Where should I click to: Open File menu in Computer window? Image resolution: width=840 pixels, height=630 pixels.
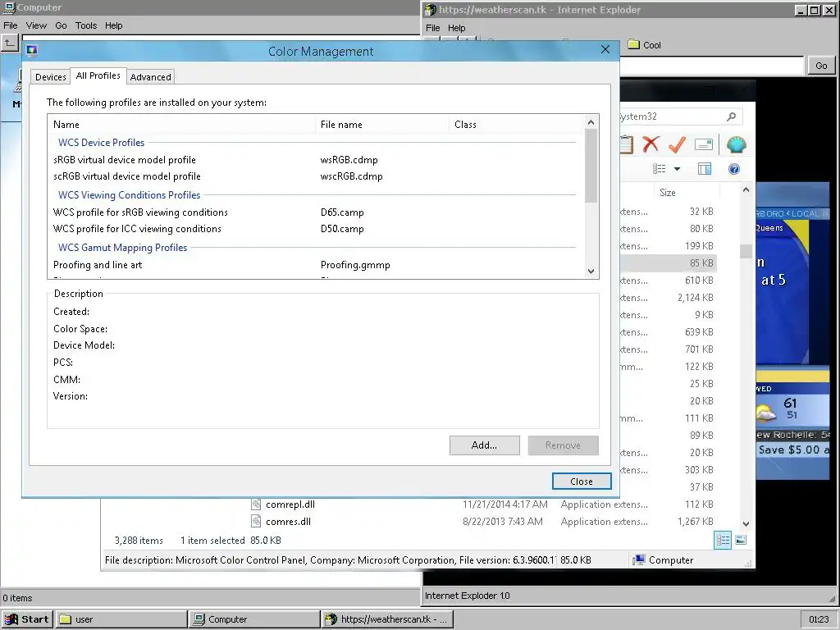[x=10, y=25]
